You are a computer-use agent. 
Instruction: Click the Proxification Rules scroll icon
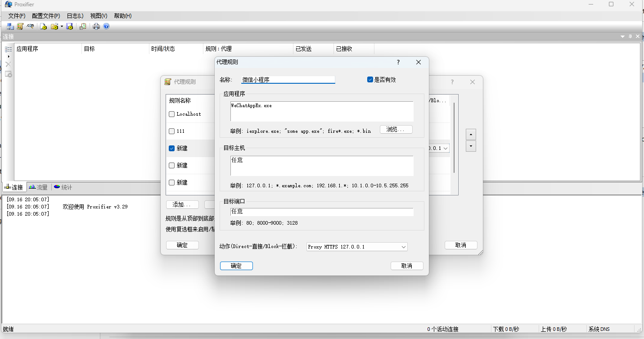[x=20, y=27]
